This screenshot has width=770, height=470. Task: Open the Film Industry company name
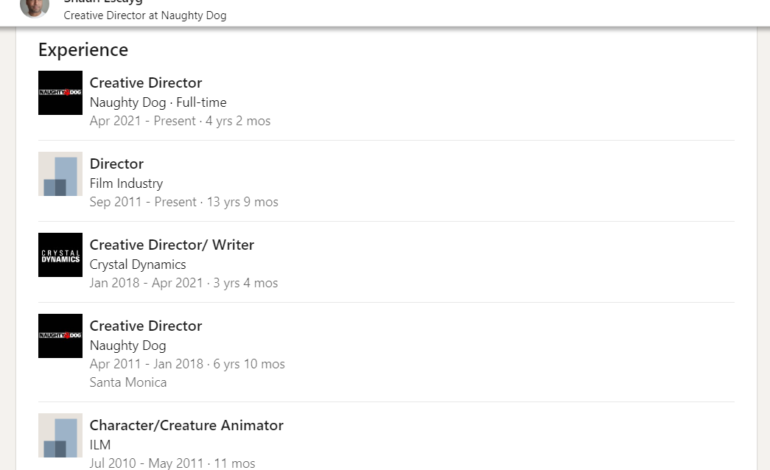click(x=126, y=183)
